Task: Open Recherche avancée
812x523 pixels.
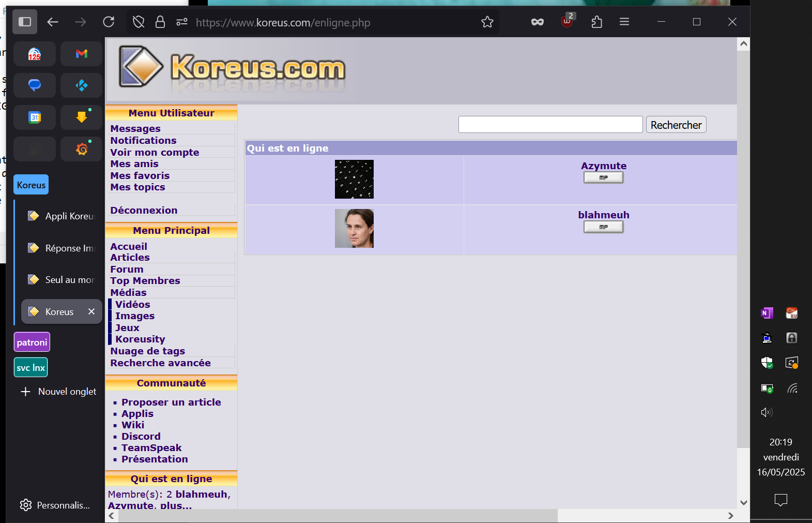Action: (x=160, y=363)
